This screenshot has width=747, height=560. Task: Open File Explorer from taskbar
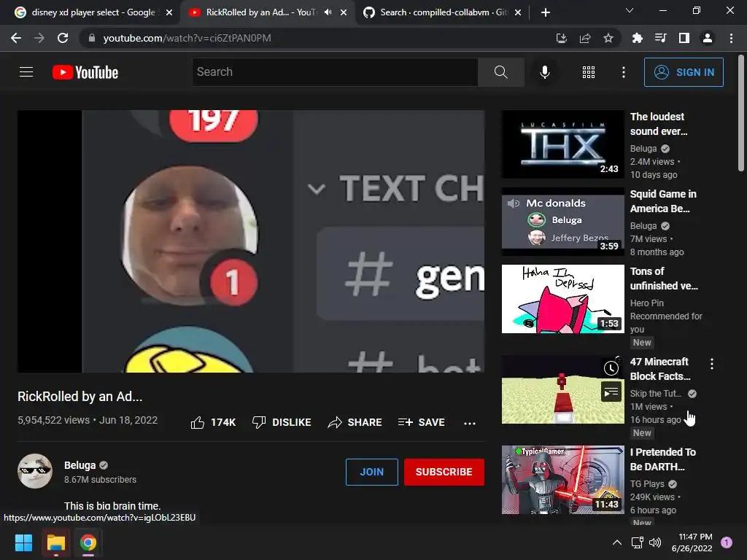tap(55, 542)
